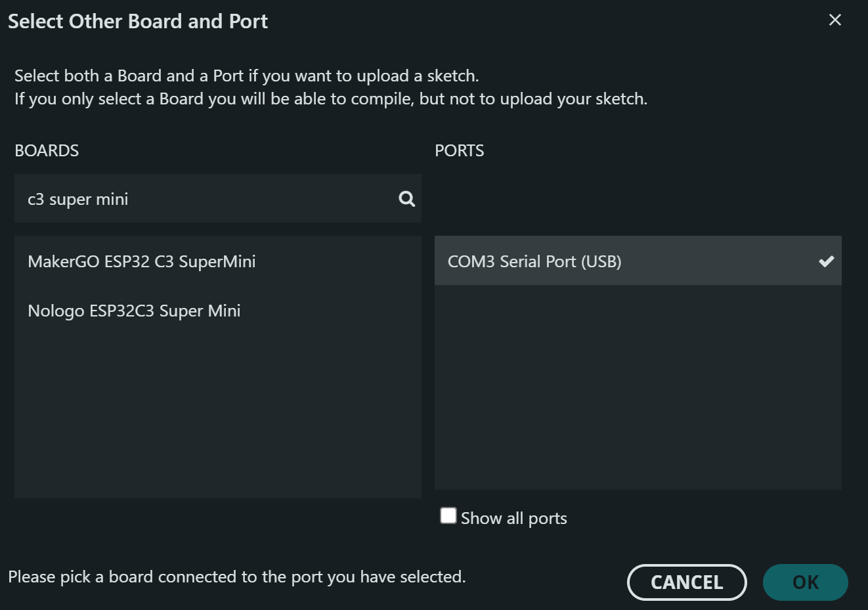This screenshot has height=610, width=868.
Task: Click the magnifier search icon
Action: click(407, 199)
